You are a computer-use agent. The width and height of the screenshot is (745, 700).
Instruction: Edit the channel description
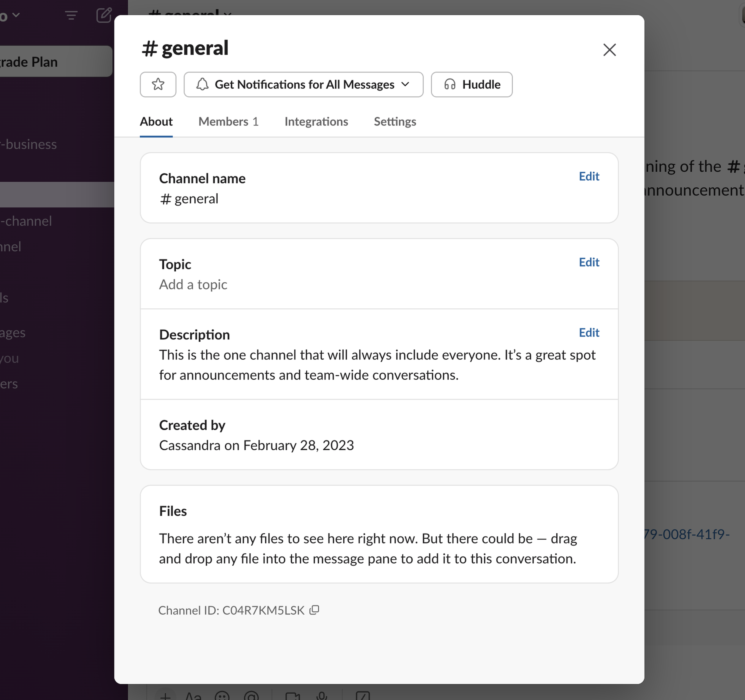click(x=589, y=332)
